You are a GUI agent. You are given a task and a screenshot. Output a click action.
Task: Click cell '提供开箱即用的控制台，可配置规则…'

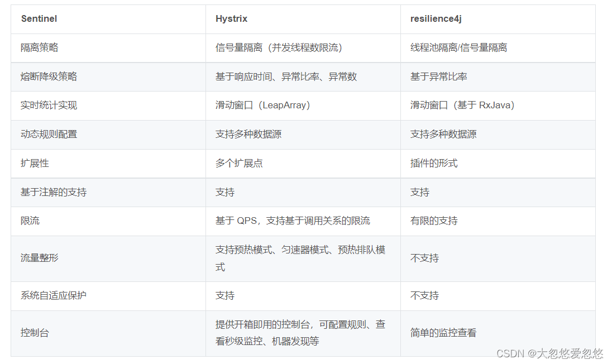click(x=300, y=333)
